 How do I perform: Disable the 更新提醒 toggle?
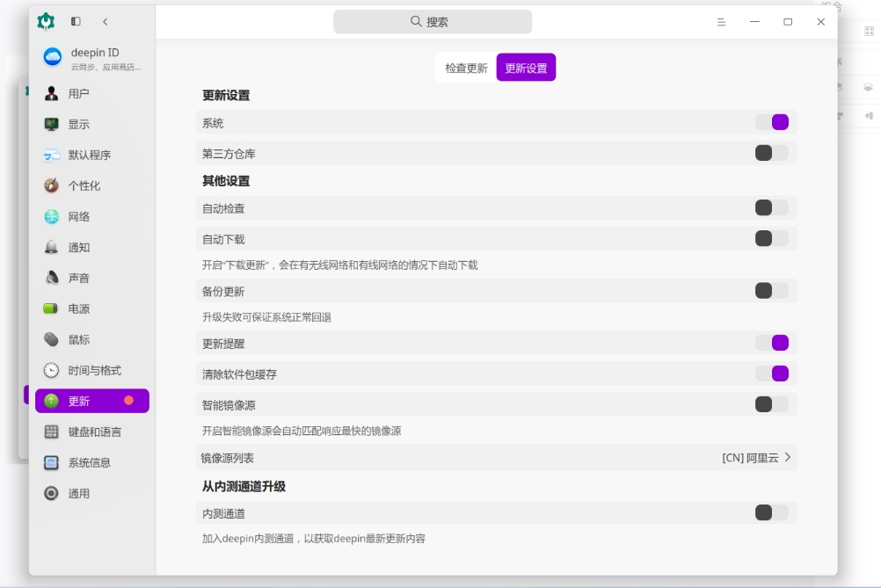point(772,343)
